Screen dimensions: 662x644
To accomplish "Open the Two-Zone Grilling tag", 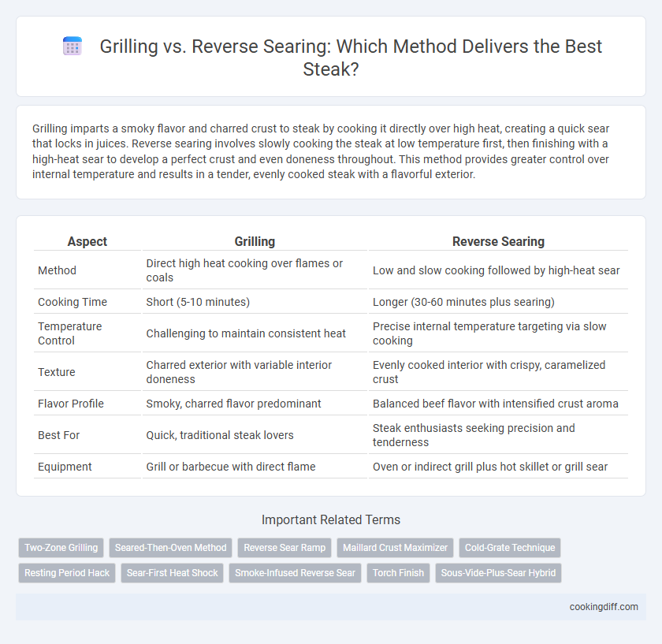I will (x=61, y=548).
